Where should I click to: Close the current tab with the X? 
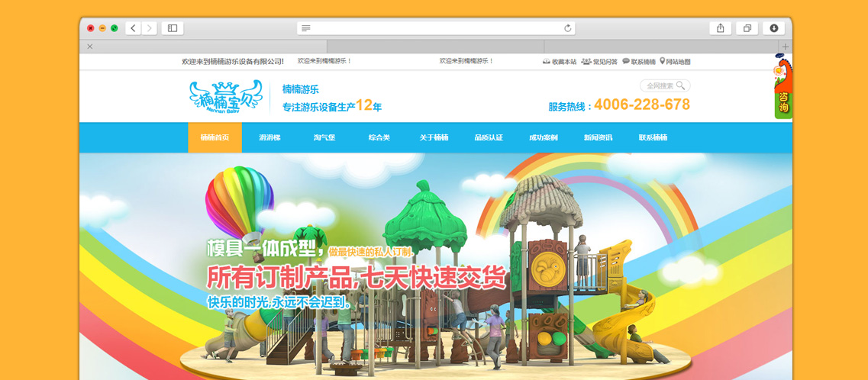pos(89,47)
